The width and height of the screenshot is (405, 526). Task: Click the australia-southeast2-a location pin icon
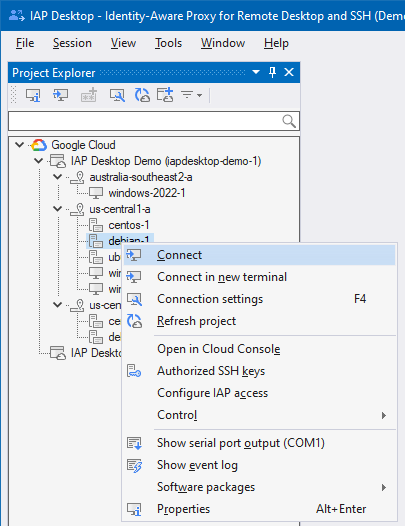[x=78, y=177]
